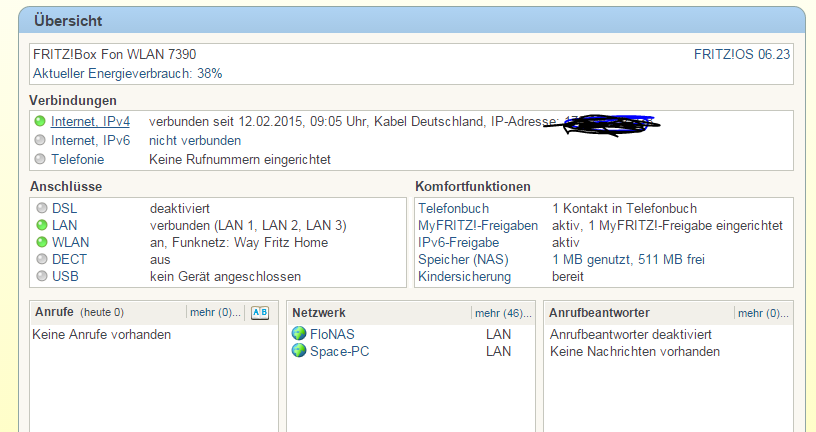Screen dimensions: 816x432
Task: Click the green status LED beside LAN
Action: [x=42, y=225]
